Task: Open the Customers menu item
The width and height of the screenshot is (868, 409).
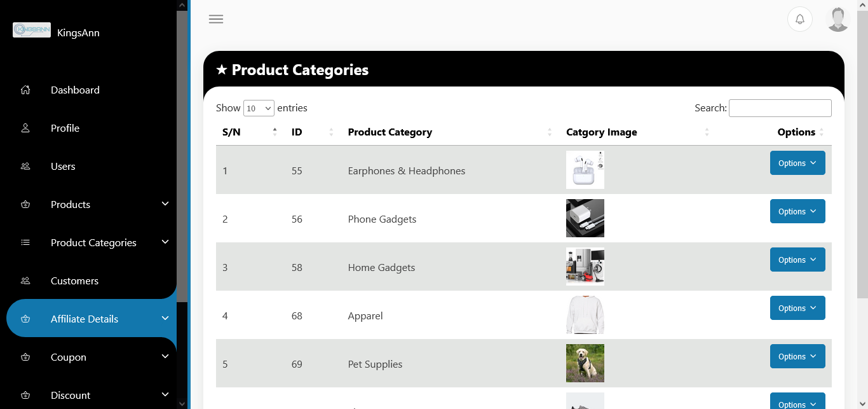Action: (74, 281)
